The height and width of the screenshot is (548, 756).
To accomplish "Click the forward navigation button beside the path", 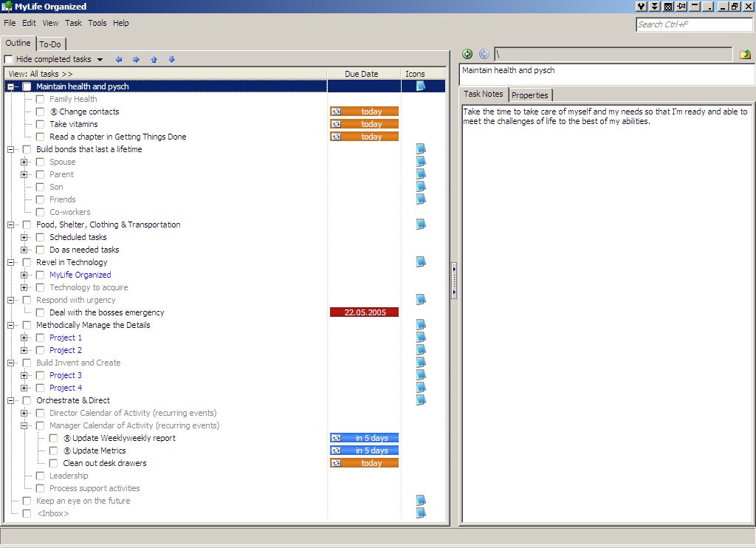I will point(484,54).
